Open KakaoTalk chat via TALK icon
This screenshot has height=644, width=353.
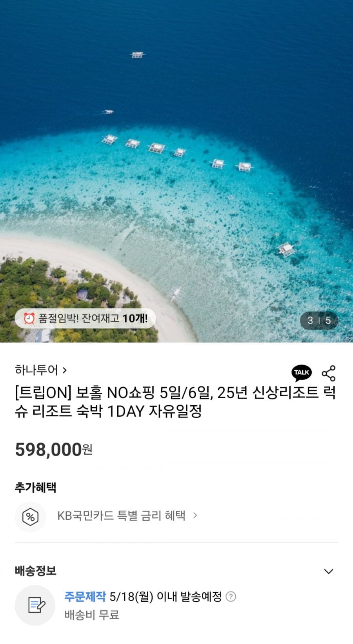301,373
